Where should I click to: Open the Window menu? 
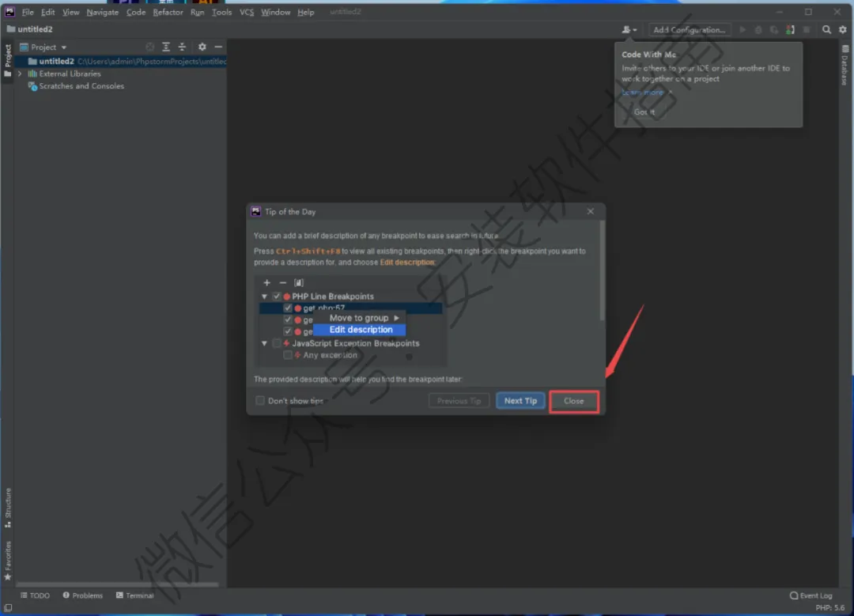tap(276, 12)
